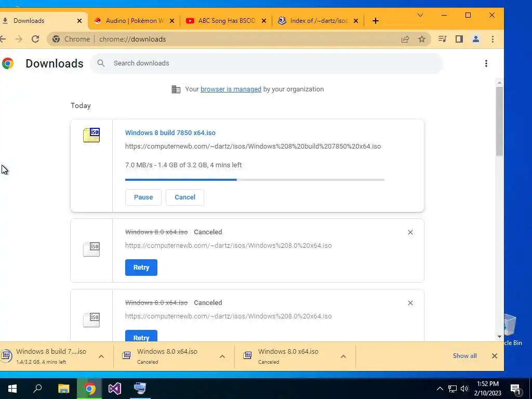The height and width of the screenshot is (399, 532).
Task: Open the notification center icon
Action: pos(516,389)
